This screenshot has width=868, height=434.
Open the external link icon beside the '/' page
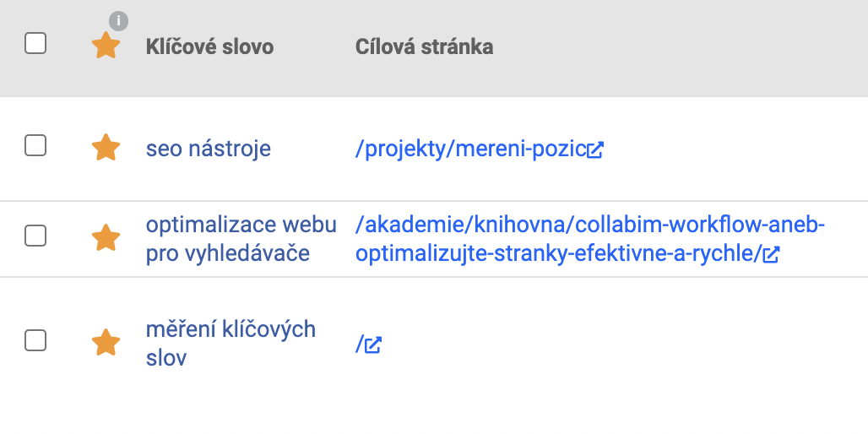point(373,344)
